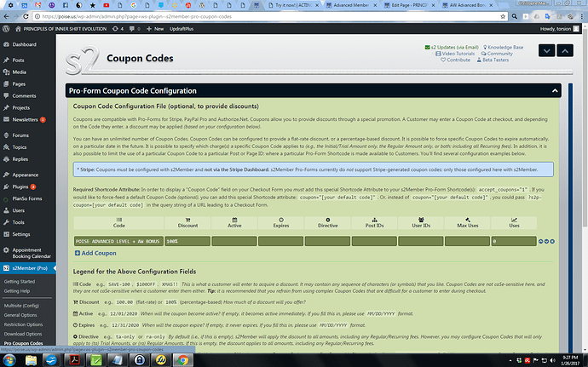Open Getting Help submenu item
Screen dimensions: 588x367
point(17,291)
